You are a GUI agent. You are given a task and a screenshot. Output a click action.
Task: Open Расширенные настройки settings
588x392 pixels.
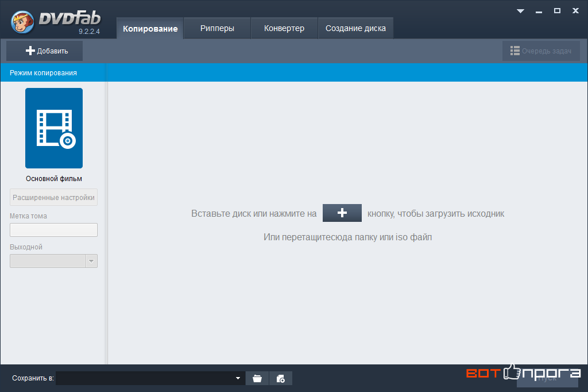(x=53, y=197)
